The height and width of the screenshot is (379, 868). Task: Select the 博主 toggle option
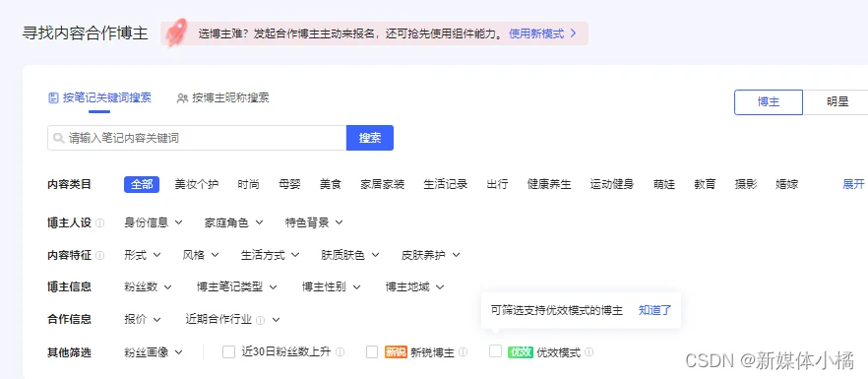coord(769,102)
